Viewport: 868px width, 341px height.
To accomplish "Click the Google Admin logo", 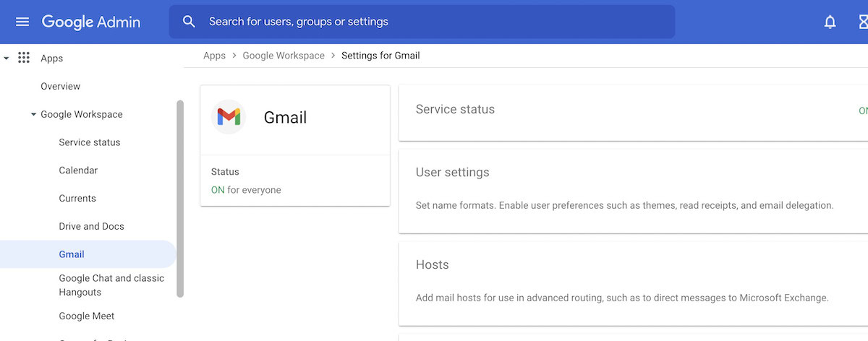I will pos(91,22).
